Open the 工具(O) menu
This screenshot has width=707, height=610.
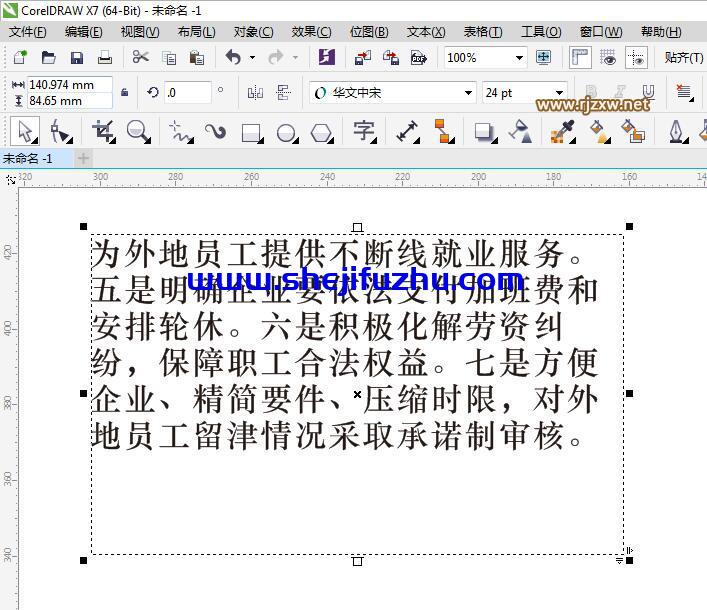click(541, 32)
